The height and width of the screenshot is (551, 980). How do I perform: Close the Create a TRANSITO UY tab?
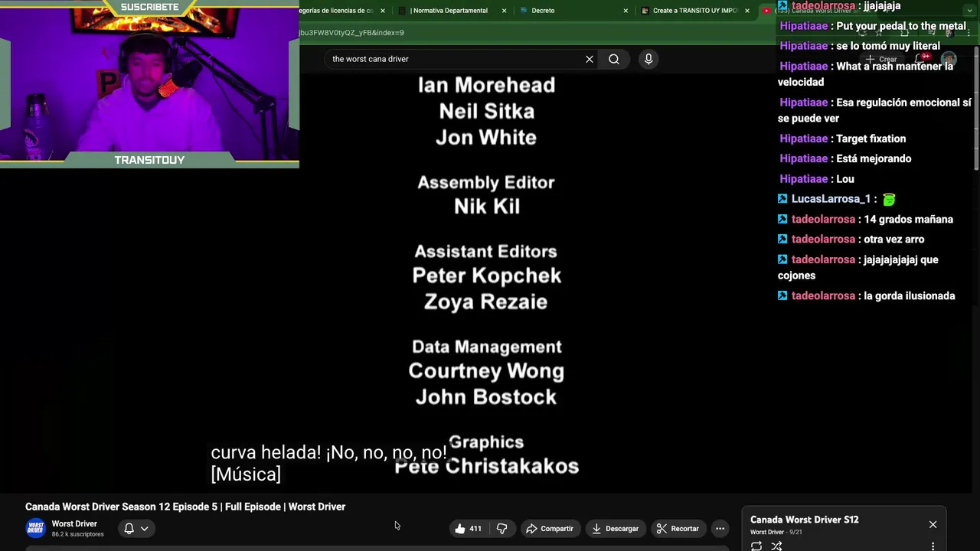747,11
